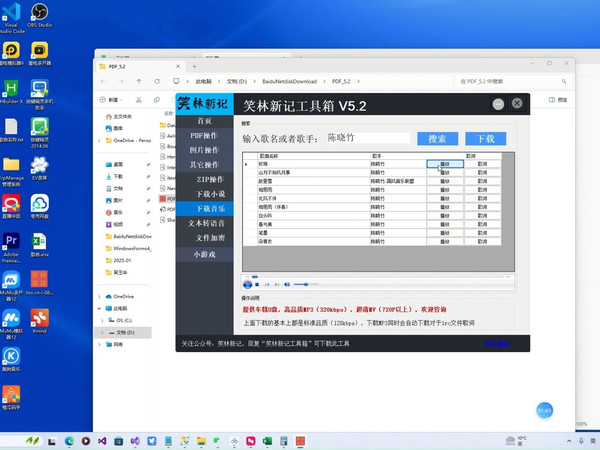Click the cut scissors icon in Explorer
Image resolution: width=600 pixels, height=450 pixels.
(139, 99)
